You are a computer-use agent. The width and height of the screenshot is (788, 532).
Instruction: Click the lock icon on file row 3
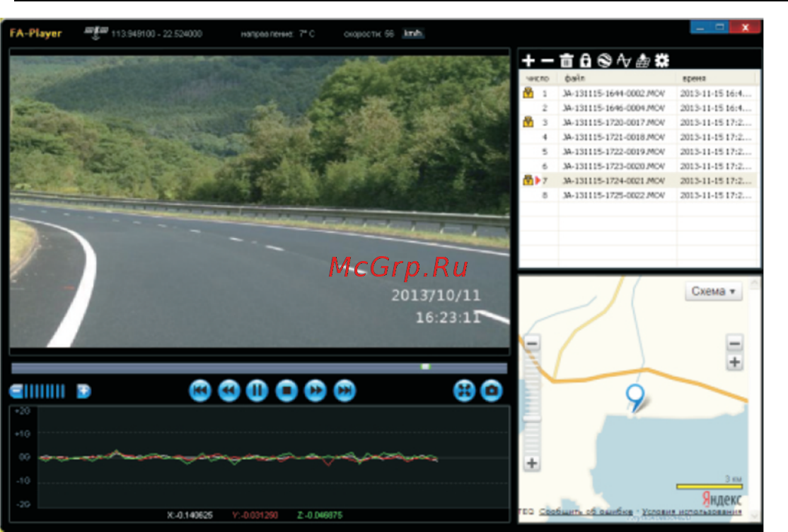click(528, 122)
